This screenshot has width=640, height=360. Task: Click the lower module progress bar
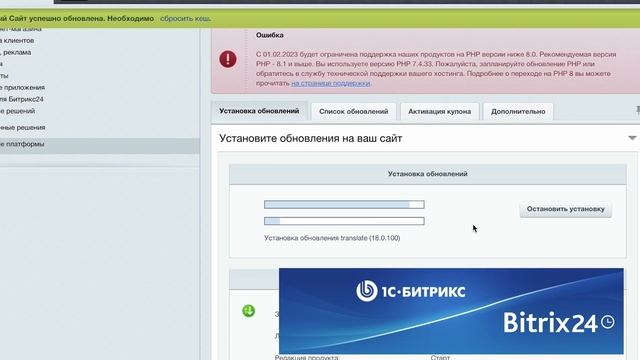344,221
